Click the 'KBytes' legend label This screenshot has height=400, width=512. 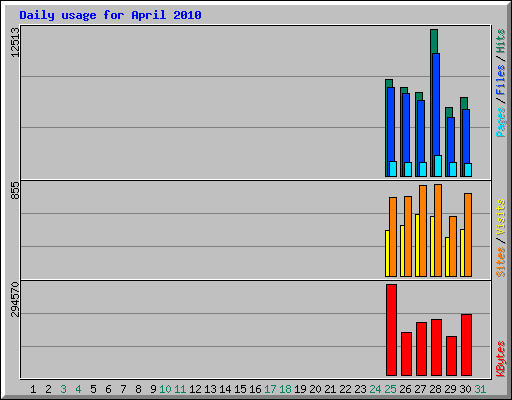500,359
